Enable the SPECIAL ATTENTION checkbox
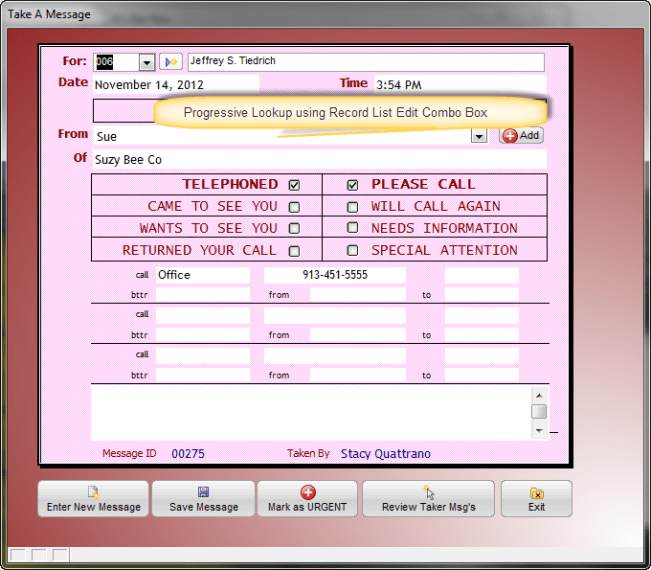651x570 pixels. coord(352,251)
